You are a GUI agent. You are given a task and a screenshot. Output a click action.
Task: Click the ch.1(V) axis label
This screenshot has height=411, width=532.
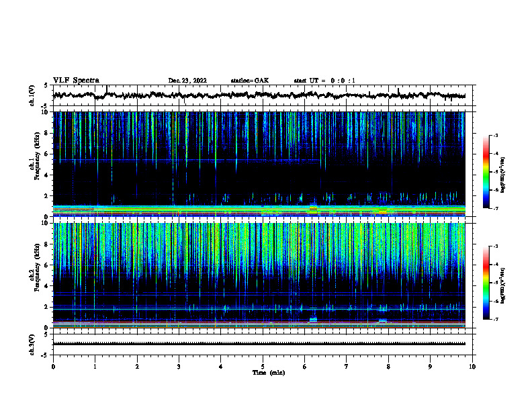tap(32, 95)
